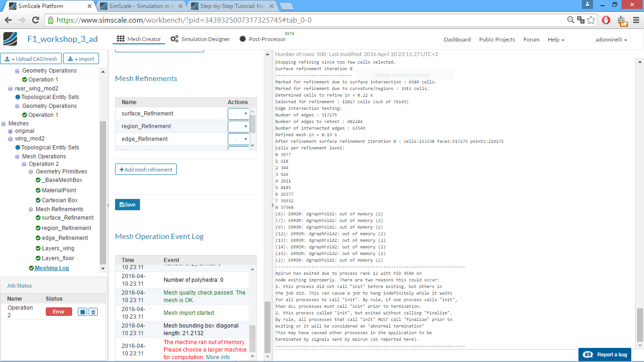Viewport: 644px width, 362px height.
Task: Open the adonninelli account menu
Action: pos(611,40)
